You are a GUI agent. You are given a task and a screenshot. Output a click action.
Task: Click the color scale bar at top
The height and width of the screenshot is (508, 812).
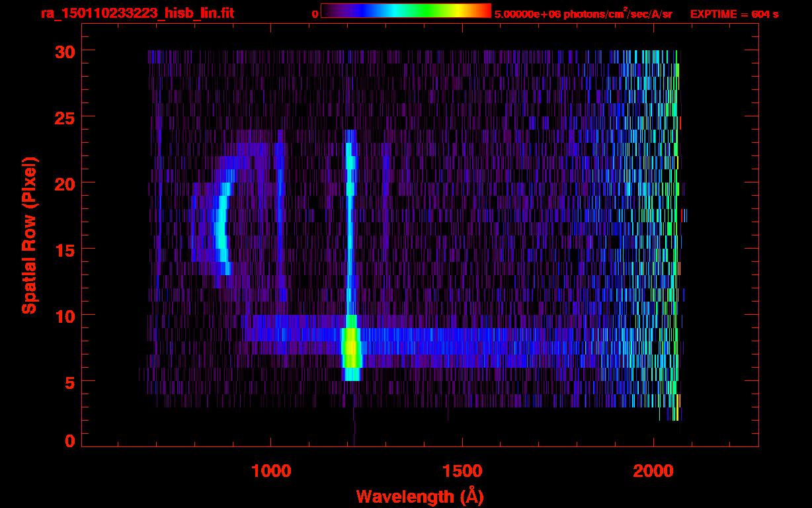[405, 11]
